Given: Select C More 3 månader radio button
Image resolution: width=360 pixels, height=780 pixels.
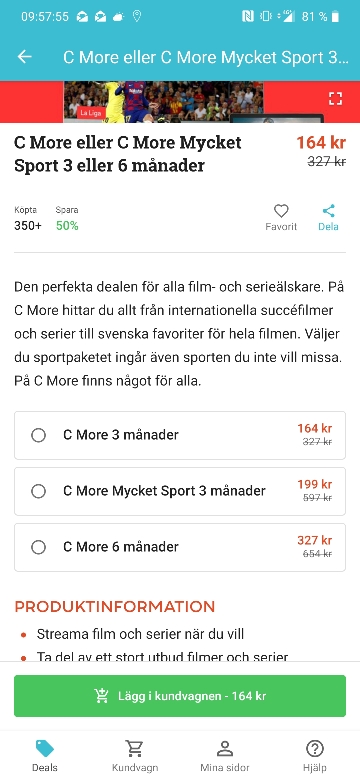Looking at the screenshot, I should [x=38, y=435].
